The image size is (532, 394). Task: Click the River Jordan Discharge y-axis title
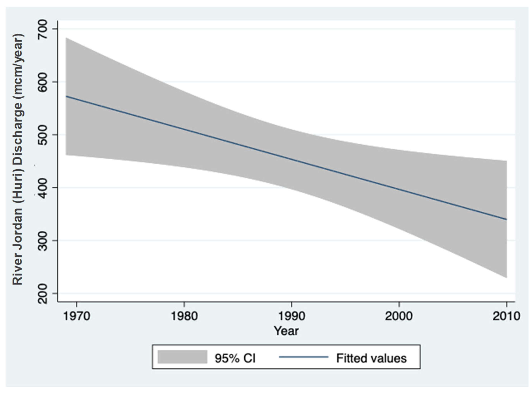point(18,159)
